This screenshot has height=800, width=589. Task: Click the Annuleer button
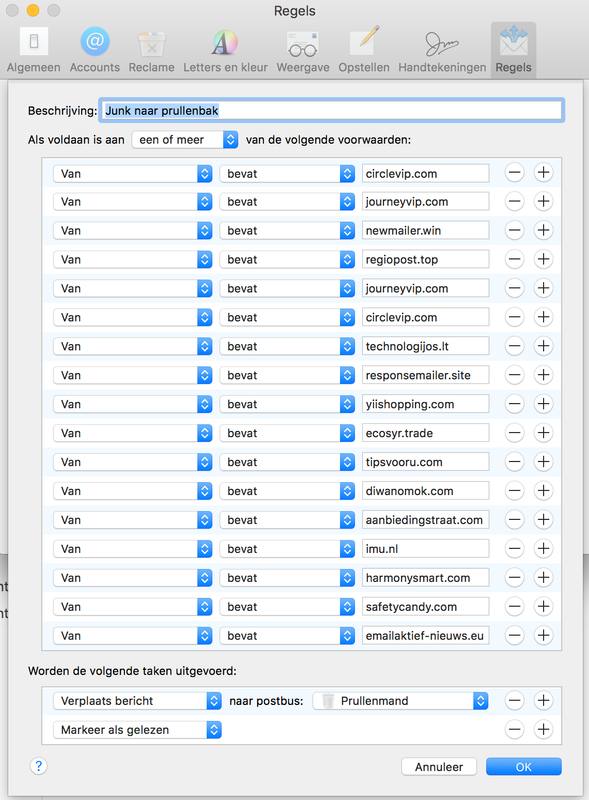coord(439,767)
